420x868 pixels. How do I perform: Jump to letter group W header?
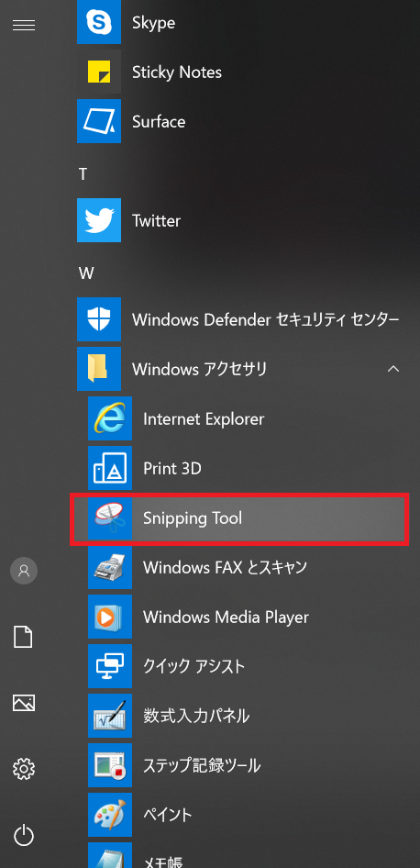(x=86, y=273)
